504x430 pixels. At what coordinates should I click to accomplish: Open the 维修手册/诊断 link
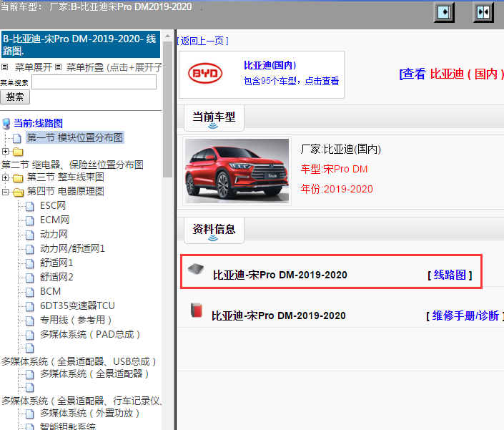click(465, 316)
